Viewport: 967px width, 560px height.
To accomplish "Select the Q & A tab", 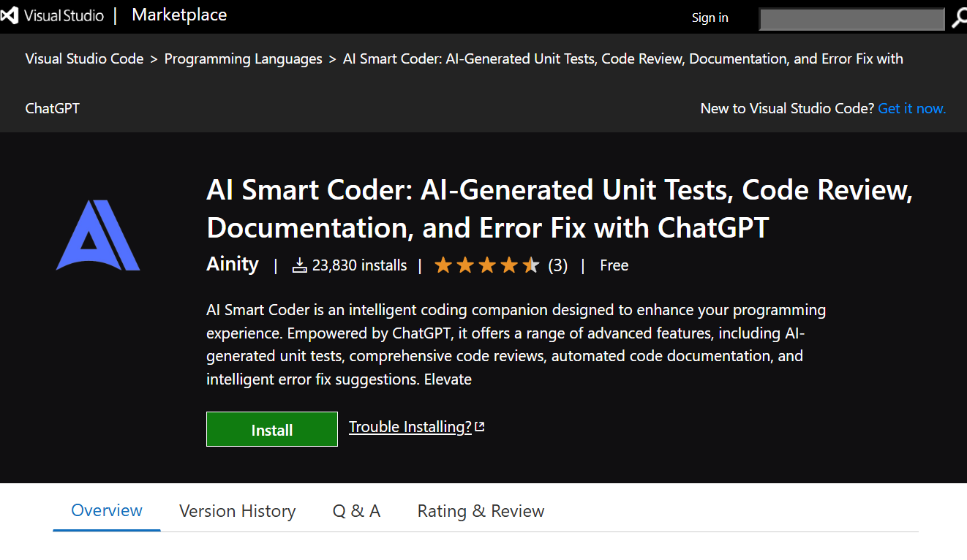I will (x=356, y=511).
